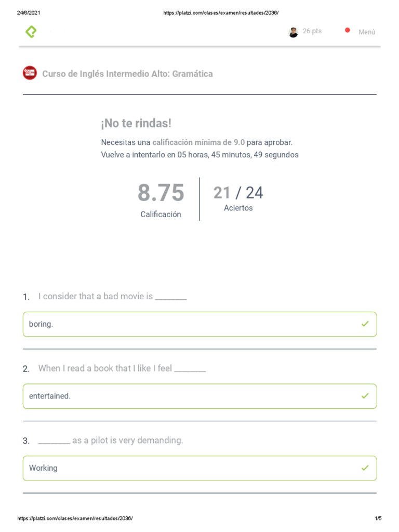
Task: Select the entertained. answer box
Action: (200, 396)
